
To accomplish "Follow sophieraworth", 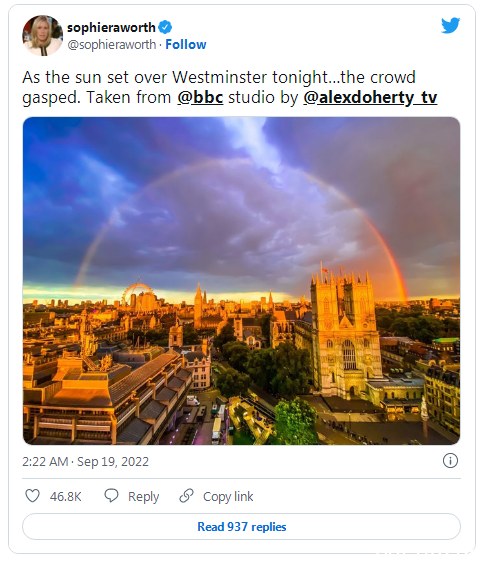I will (x=186, y=44).
